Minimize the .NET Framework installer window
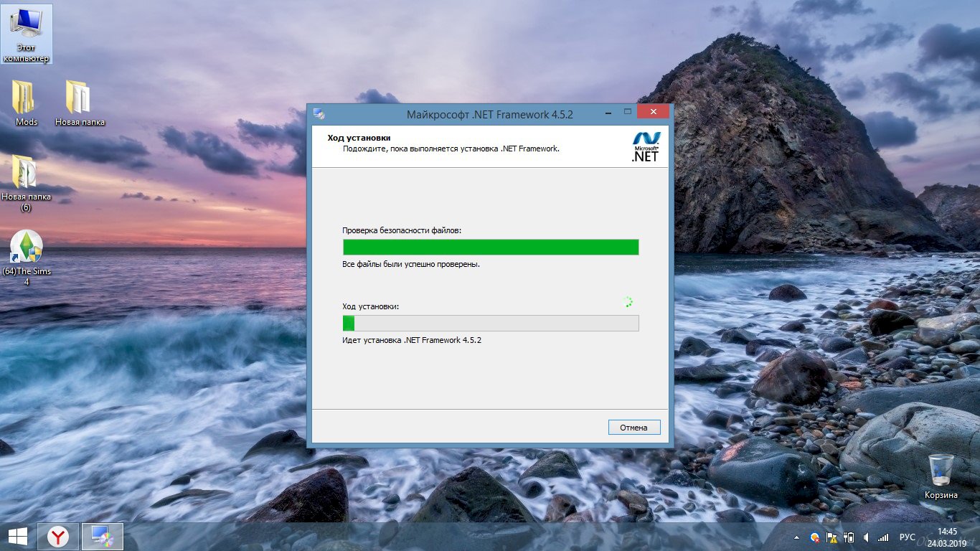The image size is (980, 551). (x=608, y=112)
